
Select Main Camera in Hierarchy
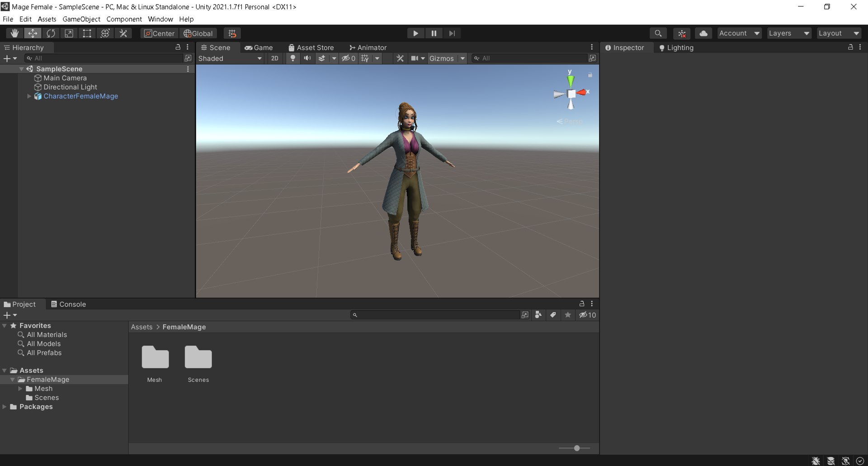(65, 78)
